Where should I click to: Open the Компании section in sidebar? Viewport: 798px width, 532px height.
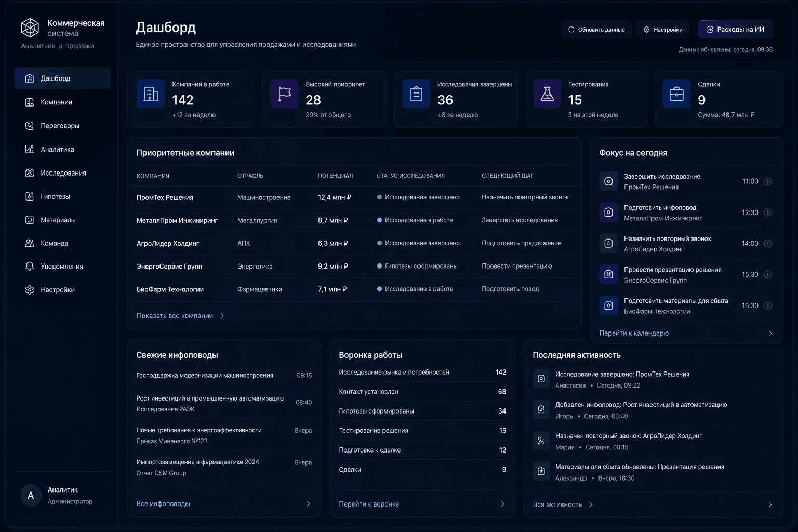(x=63, y=102)
